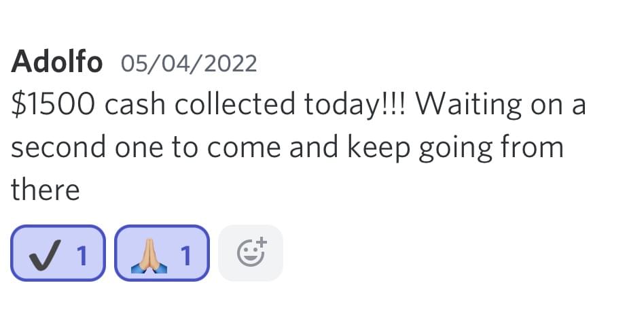Toggle the praying hands reaction

pos(162,253)
